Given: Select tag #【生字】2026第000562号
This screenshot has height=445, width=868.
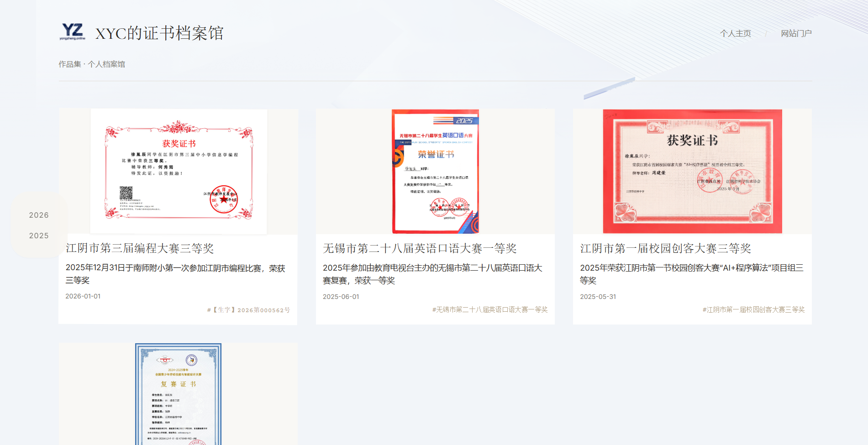Looking at the screenshot, I should (248, 310).
